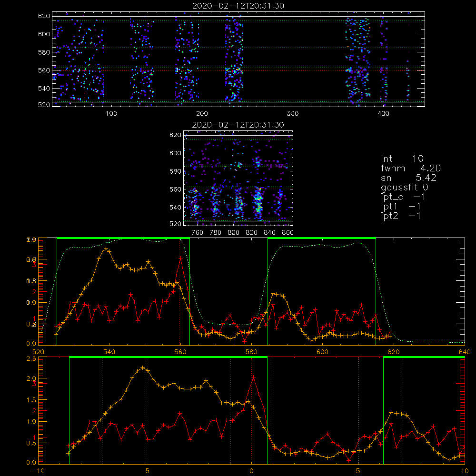Image resolution: width=476 pixels, height=476 pixels.
Task: Click the long green bar topping the lowest plot
Action: pyautogui.click(x=168, y=357)
